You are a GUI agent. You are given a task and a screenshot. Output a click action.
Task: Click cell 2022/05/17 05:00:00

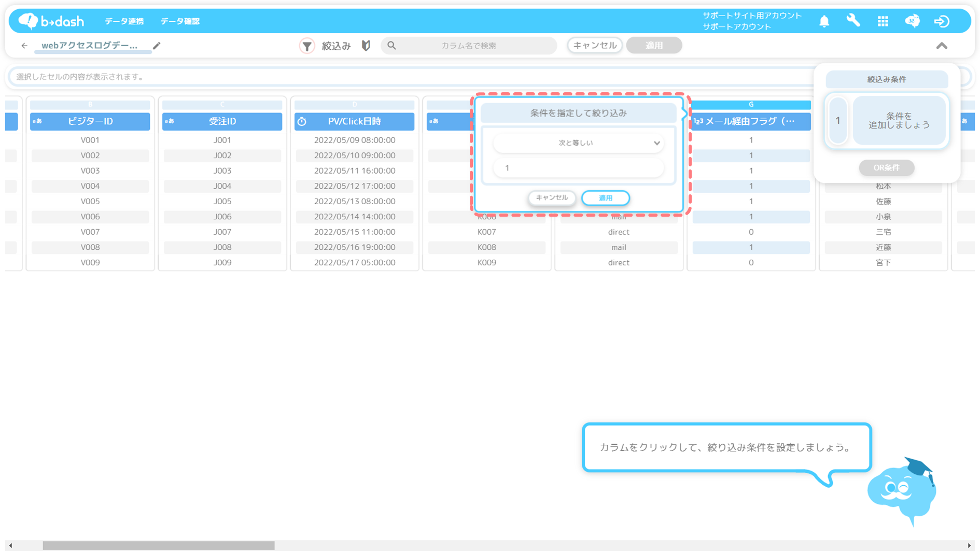355,262
